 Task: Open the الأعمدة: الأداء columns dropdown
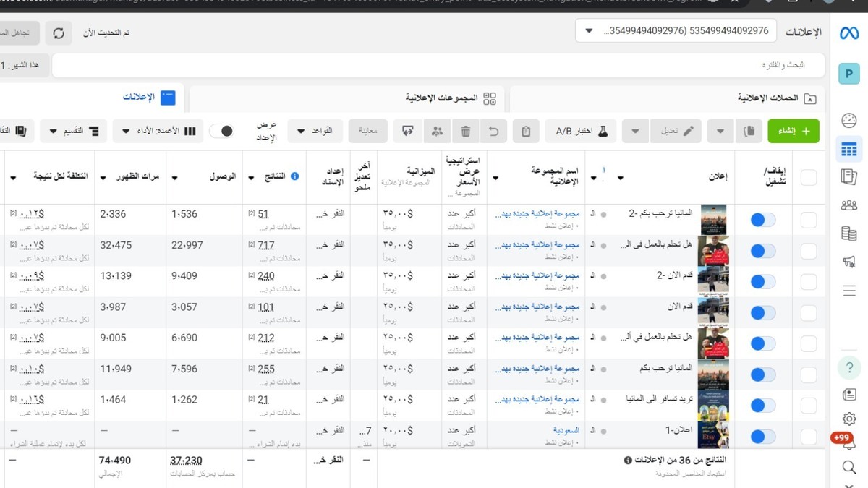158,131
